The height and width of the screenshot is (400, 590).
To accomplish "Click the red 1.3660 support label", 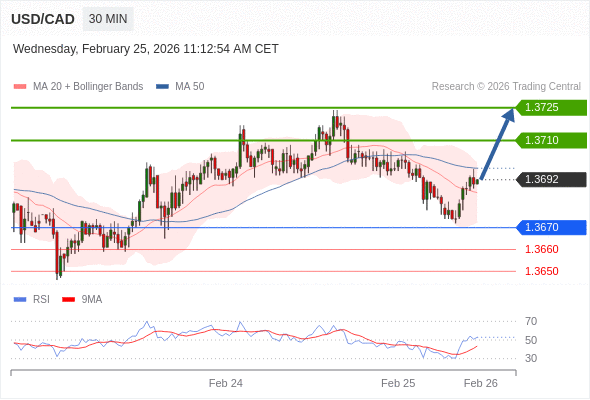I will [x=541, y=249].
